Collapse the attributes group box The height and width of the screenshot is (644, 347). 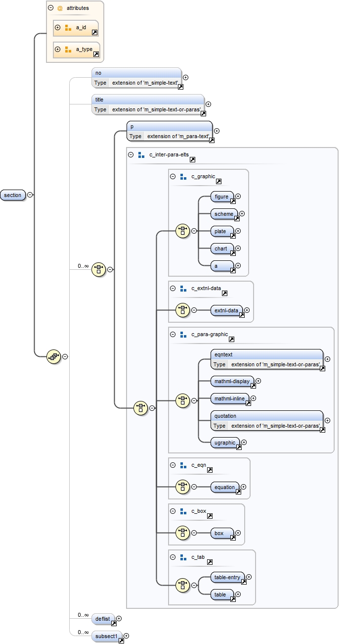tap(51, 8)
